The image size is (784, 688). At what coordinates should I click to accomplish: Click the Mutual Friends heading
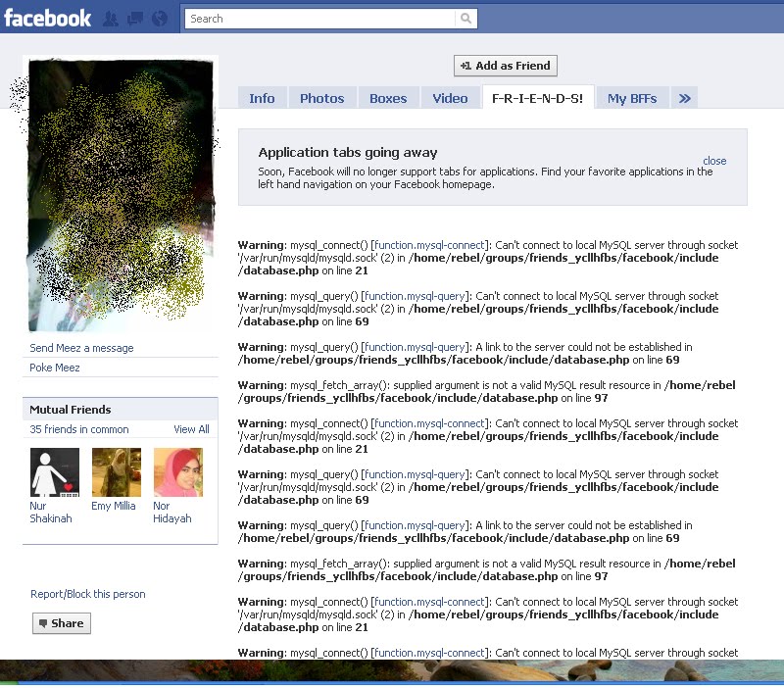tap(71, 410)
